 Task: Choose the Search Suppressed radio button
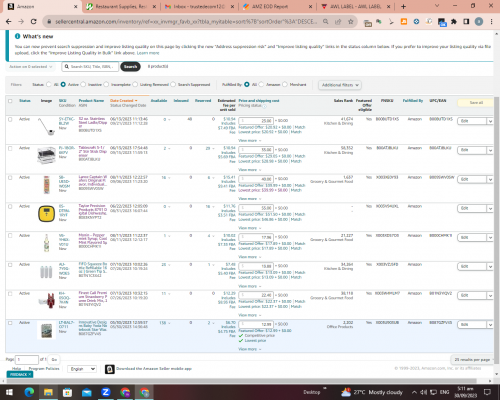click(173, 85)
